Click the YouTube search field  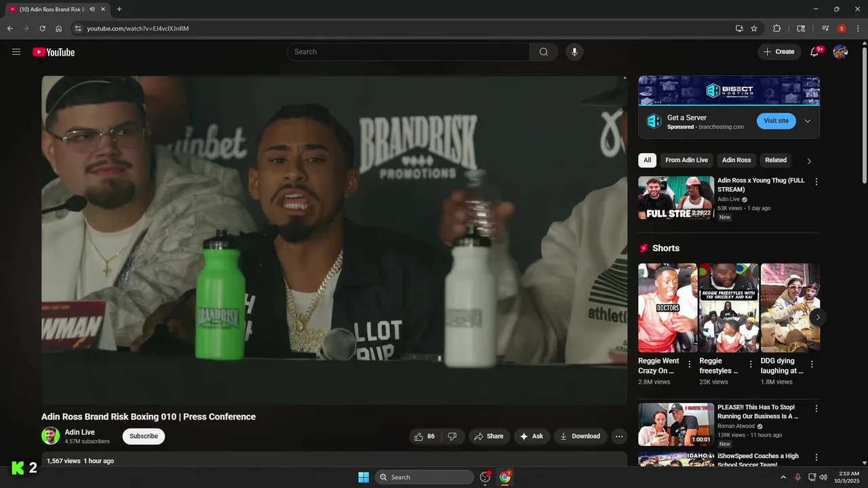click(x=408, y=52)
